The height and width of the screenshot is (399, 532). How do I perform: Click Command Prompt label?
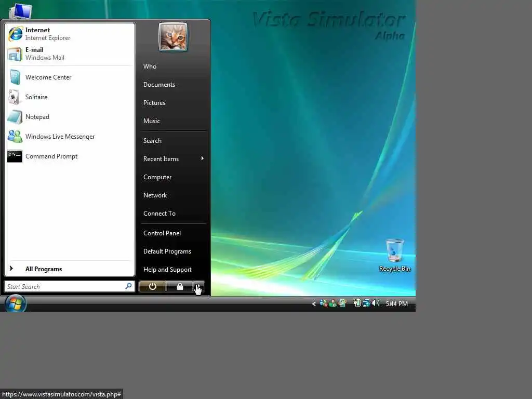pyautogui.click(x=51, y=156)
